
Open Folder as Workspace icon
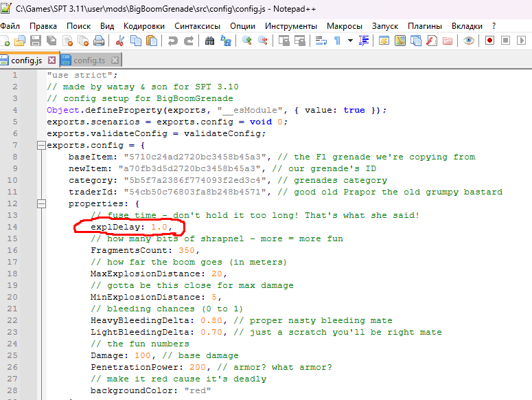(448, 41)
